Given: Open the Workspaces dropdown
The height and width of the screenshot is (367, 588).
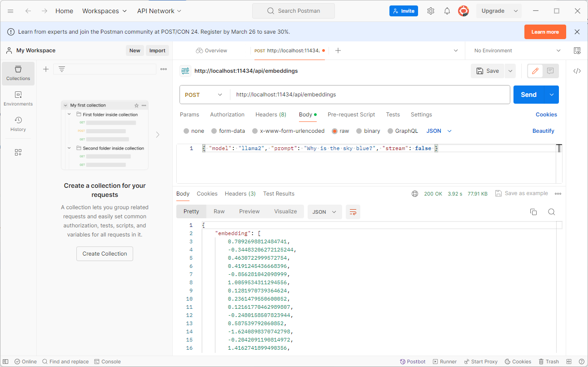Looking at the screenshot, I should [x=105, y=11].
